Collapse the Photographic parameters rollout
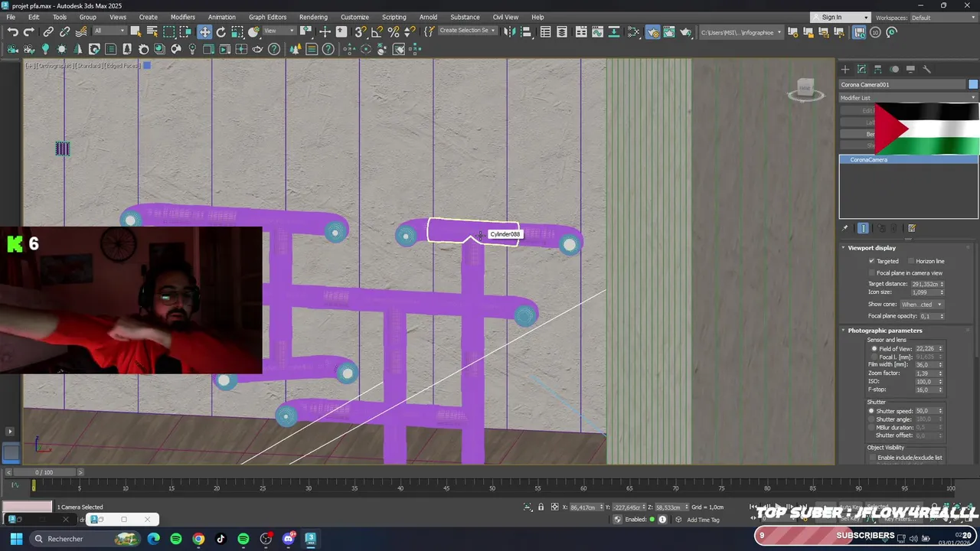980x551 pixels. pyautogui.click(x=884, y=331)
